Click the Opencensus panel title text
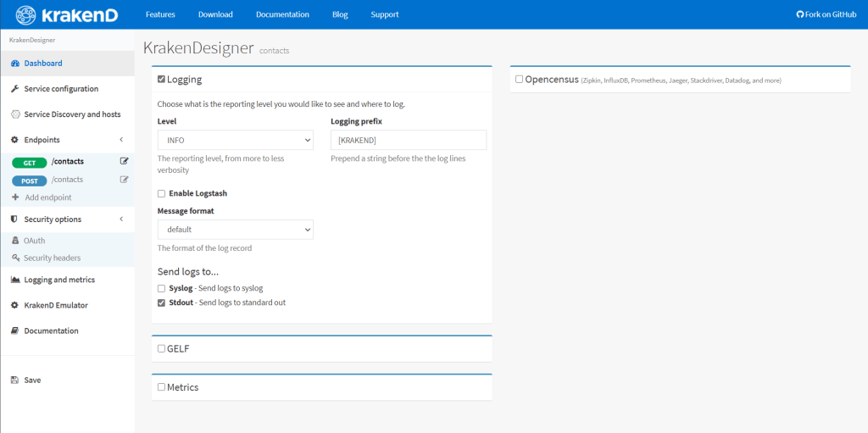Viewport: 868px width, 433px height. pyautogui.click(x=552, y=79)
